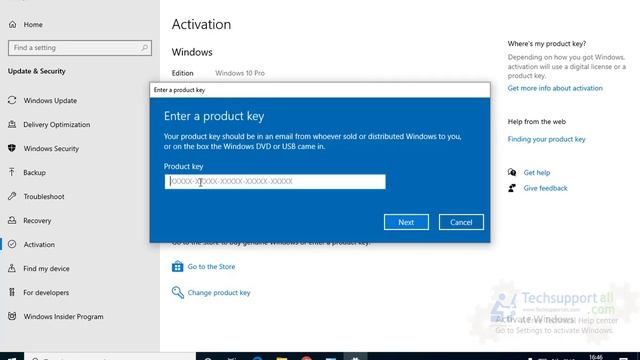Click the Activation checkmark circle icon

pos(12,244)
